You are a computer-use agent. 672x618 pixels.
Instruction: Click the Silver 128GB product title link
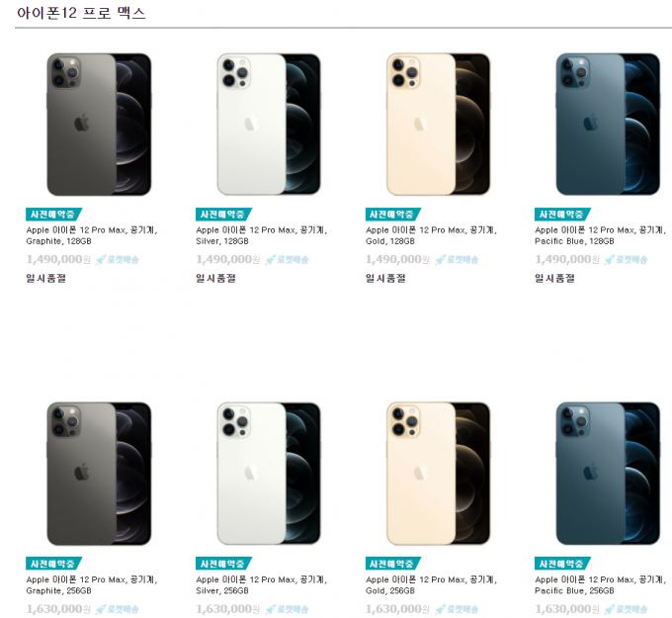262,235
